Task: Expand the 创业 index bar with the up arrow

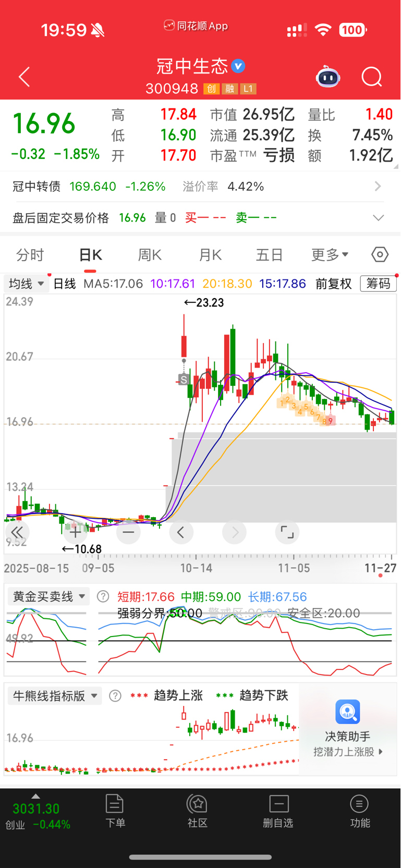Action: [x=35, y=796]
